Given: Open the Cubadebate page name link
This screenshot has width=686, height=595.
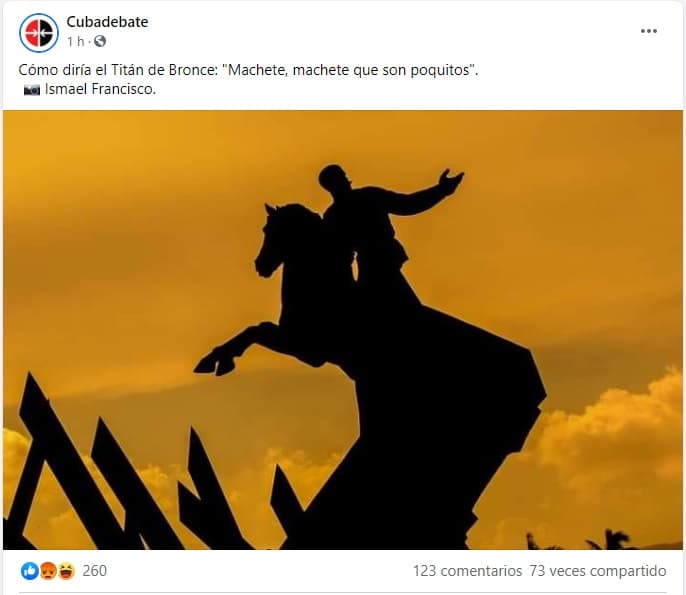Looking at the screenshot, I should pos(107,22).
